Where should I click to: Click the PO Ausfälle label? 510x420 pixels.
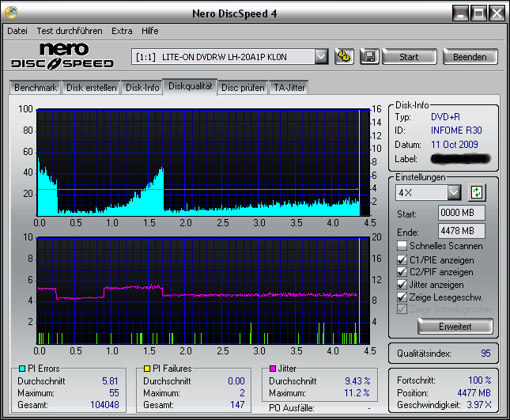click(292, 408)
